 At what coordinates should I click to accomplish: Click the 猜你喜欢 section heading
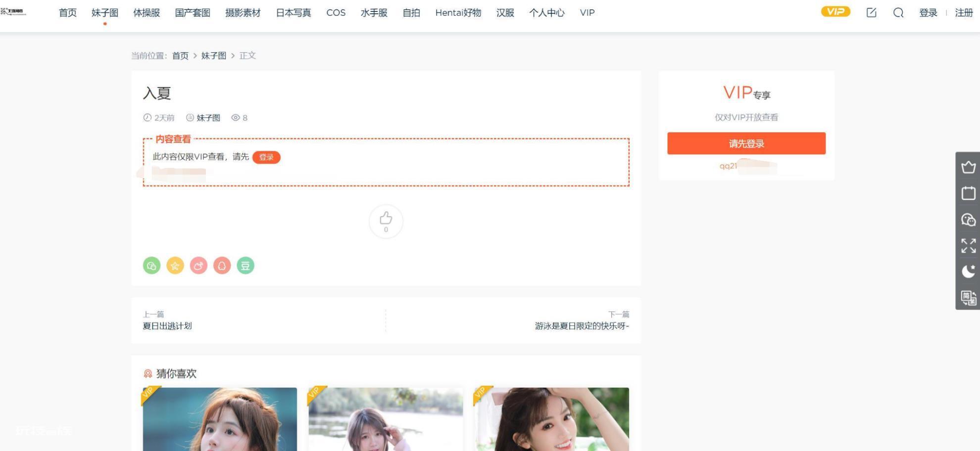(x=176, y=374)
